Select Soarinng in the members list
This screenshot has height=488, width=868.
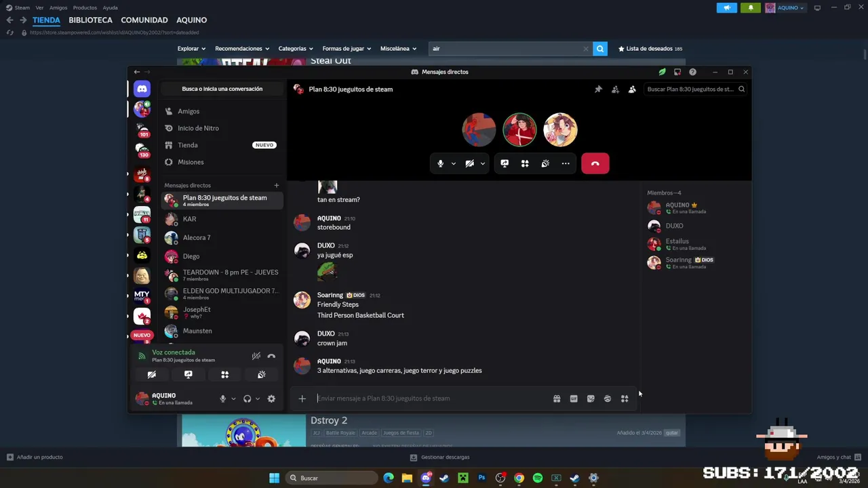tap(696, 262)
